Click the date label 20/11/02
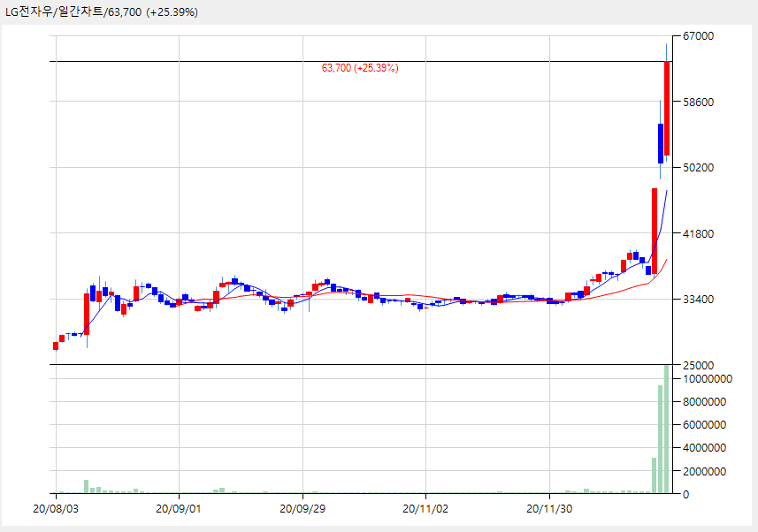758x532 pixels. click(426, 509)
